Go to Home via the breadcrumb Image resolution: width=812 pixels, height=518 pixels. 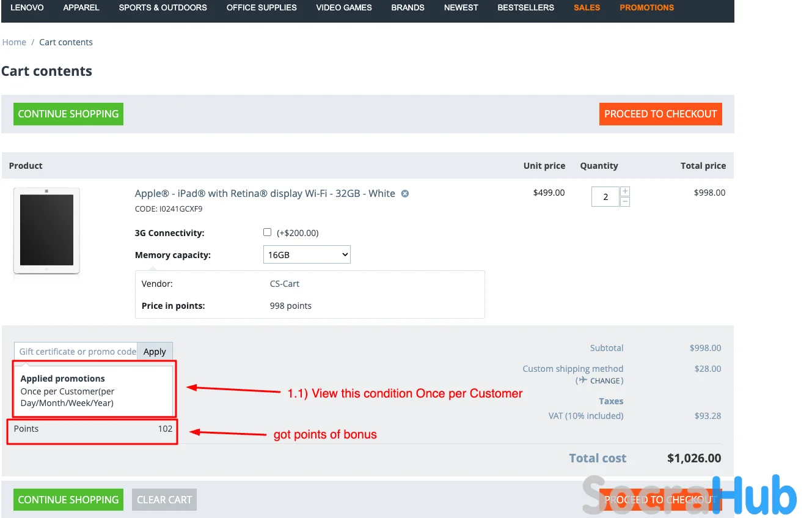click(x=14, y=42)
